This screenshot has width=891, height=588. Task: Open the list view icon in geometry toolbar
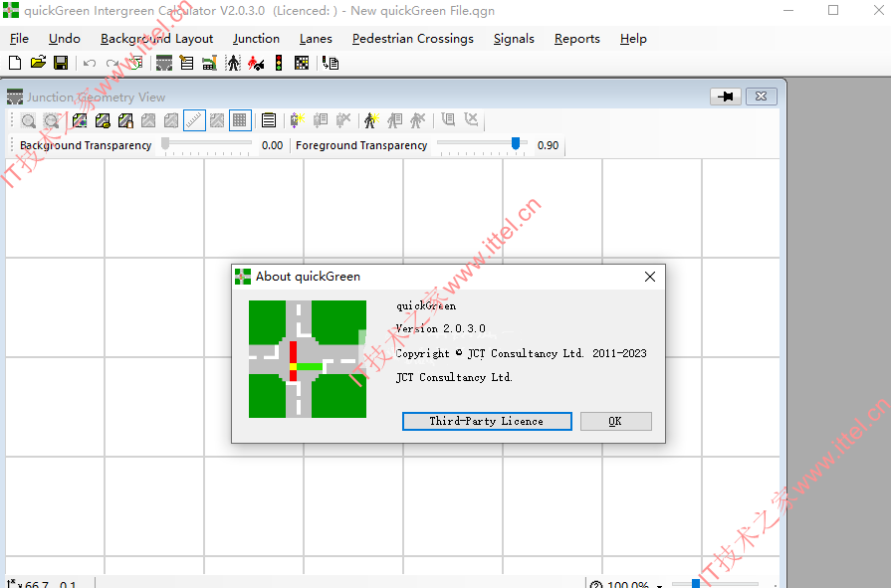(269, 120)
